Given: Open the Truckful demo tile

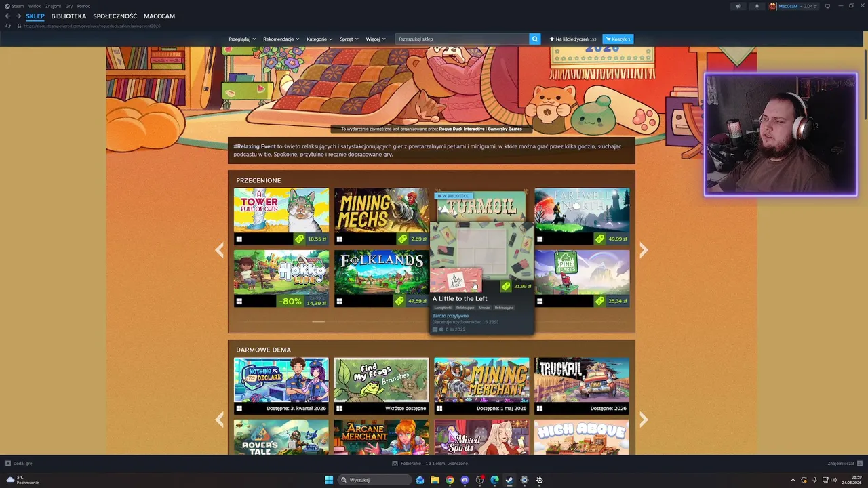Looking at the screenshot, I should [582, 386].
